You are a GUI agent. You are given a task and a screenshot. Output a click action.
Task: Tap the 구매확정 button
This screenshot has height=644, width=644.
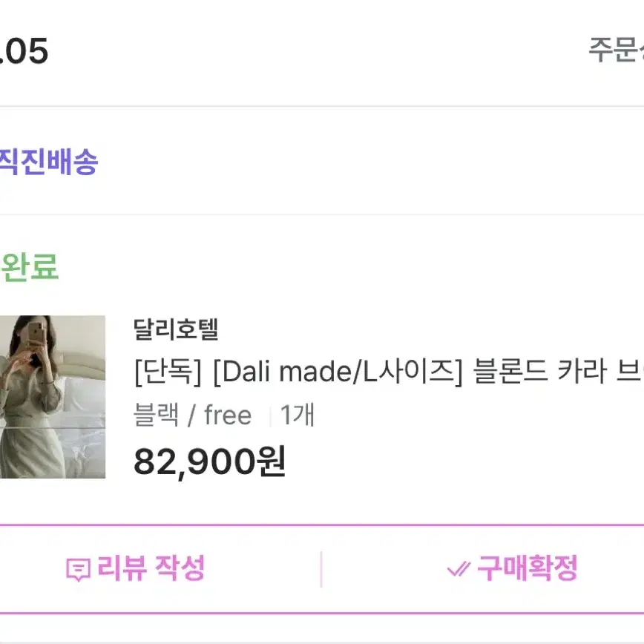pyautogui.click(x=483, y=569)
